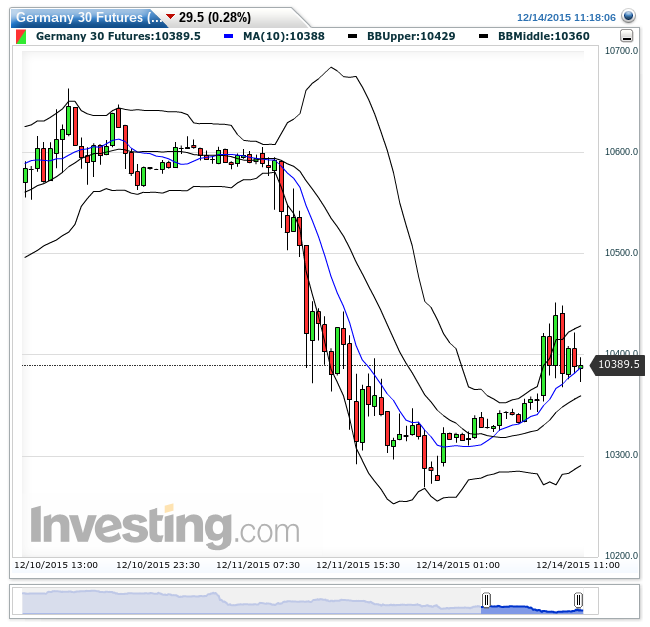Screen dimensions: 650x627
Task: Click the 12/14/2015 11:00 time axis label
Action: point(578,565)
